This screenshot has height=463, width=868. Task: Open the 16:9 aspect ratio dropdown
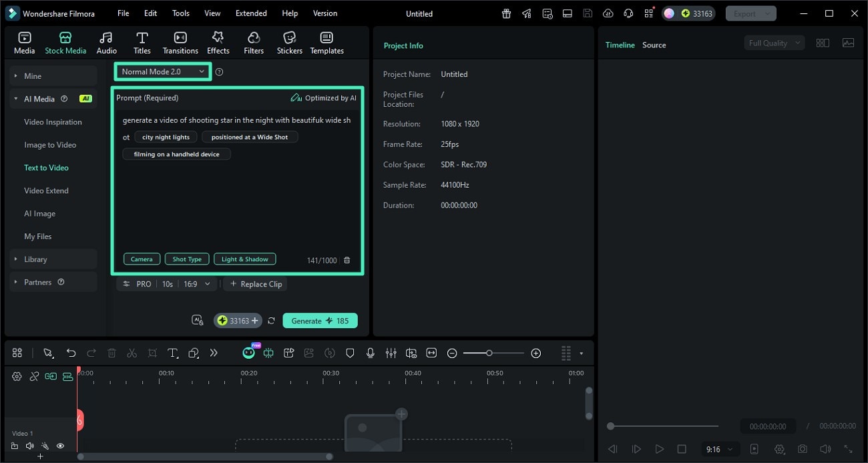(197, 283)
